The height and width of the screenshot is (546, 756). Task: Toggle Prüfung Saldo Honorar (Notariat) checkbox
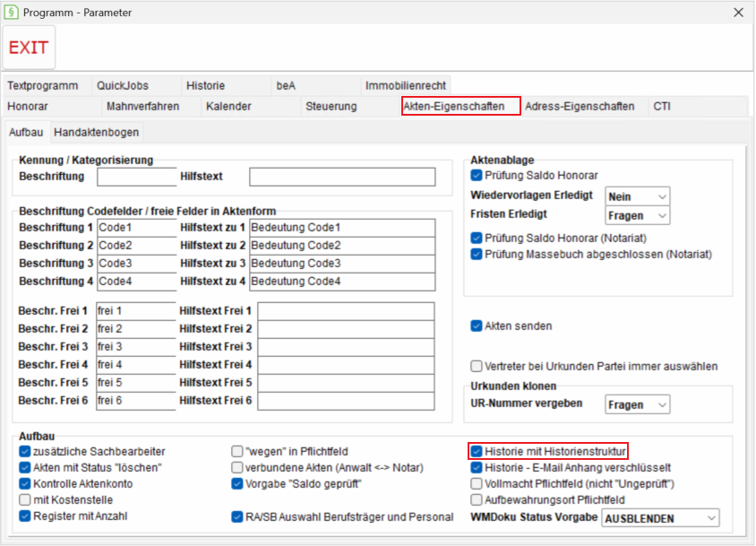click(477, 238)
